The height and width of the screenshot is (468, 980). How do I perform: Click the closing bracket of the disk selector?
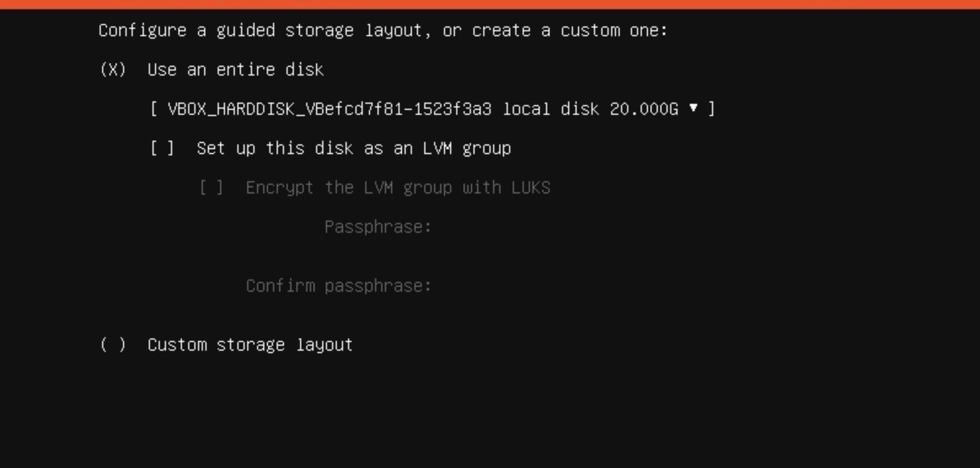click(711, 109)
